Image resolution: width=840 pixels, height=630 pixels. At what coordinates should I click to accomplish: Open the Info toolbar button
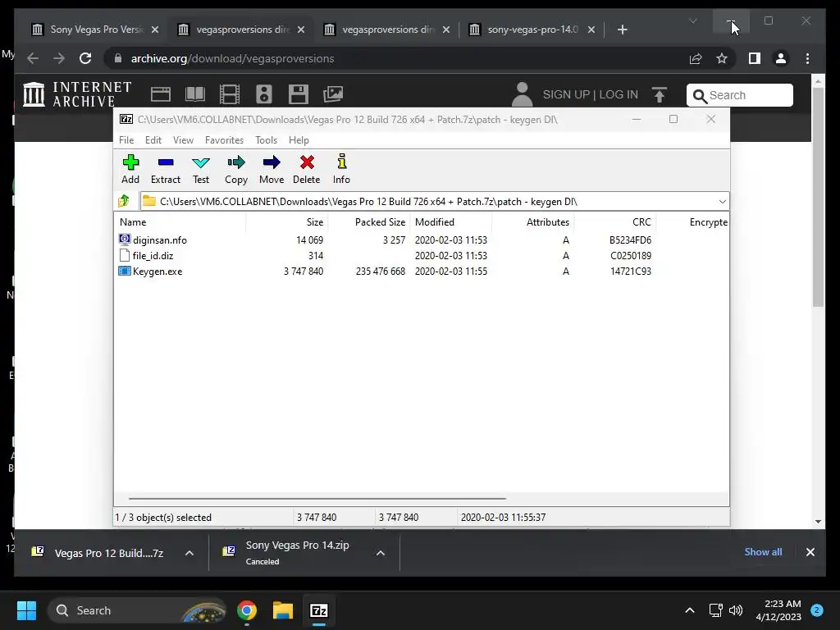click(x=341, y=169)
